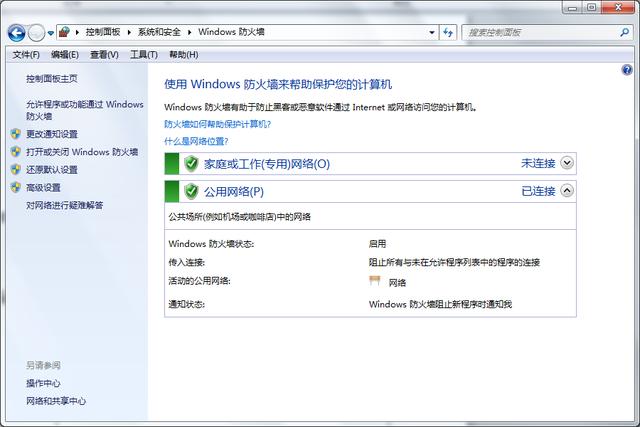Image resolution: width=640 pixels, height=427 pixels.
Task: Click the 家庭或工作(专用)网络(O) header
Action: pyautogui.click(x=267, y=164)
